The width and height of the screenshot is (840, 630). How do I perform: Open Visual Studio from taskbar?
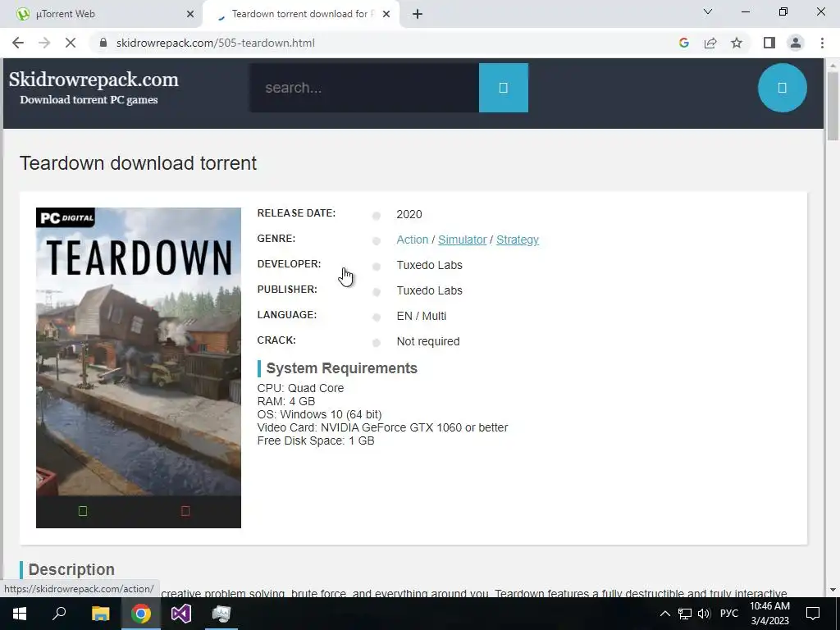181,614
